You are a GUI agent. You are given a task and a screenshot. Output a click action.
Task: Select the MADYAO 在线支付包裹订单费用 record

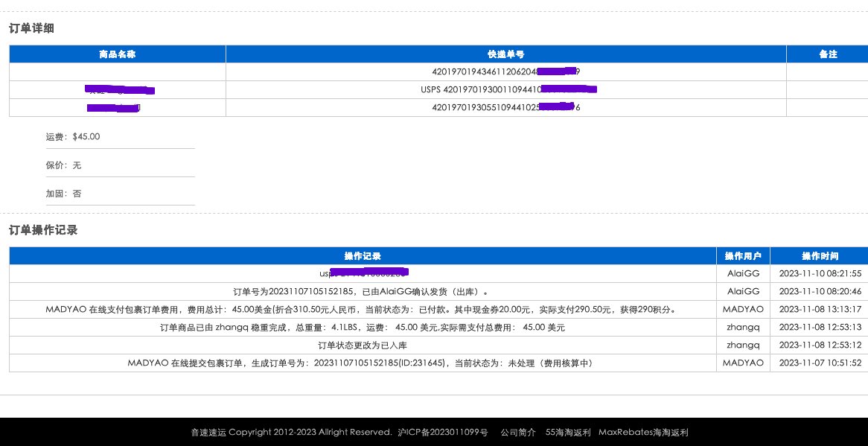point(363,309)
